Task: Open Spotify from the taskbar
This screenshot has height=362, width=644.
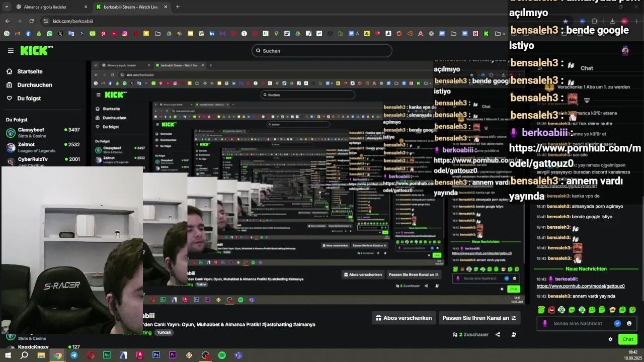Action: [x=222, y=355]
